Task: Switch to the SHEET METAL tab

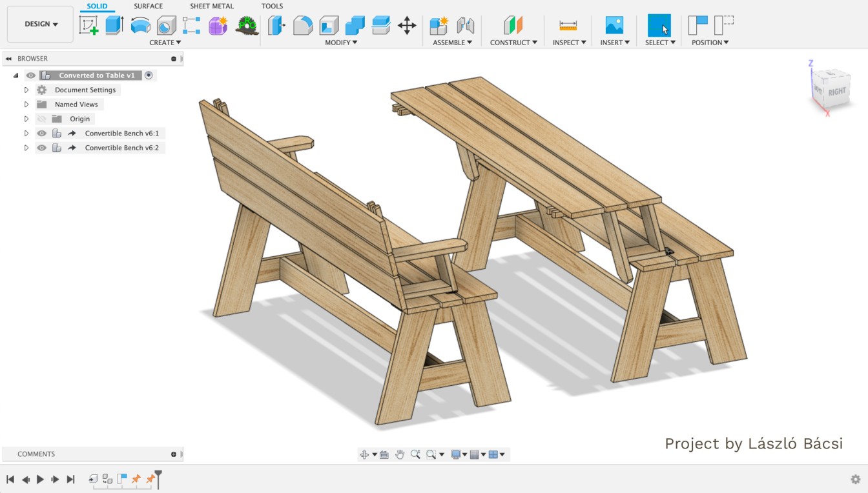Action: 211,6
